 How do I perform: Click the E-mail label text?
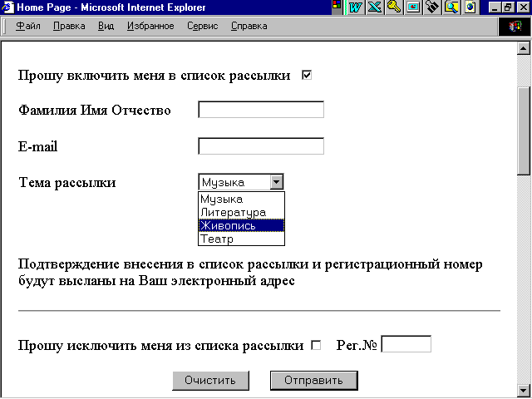(x=37, y=146)
